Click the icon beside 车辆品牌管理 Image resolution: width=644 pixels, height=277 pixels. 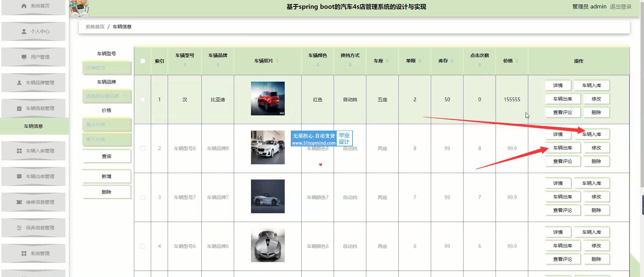pyautogui.click(x=19, y=83)
